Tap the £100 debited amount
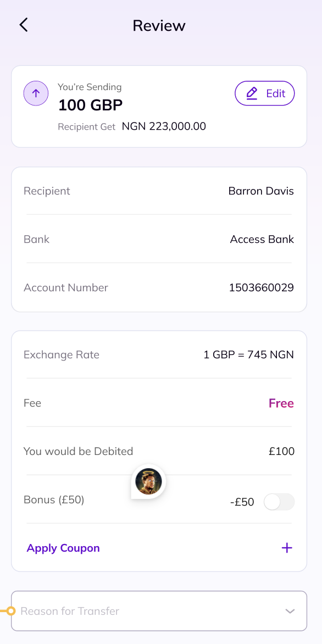Viewport: 322px width, 644px height. coord(282,451)
